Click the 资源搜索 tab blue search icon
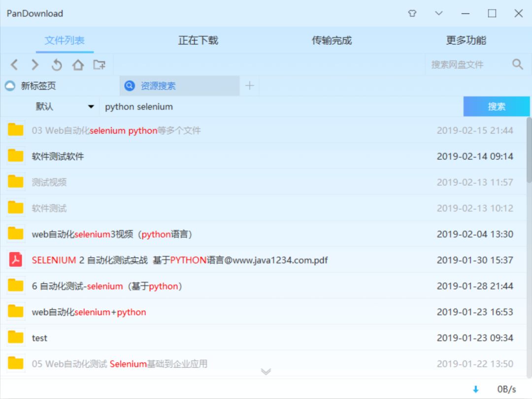 130,86
